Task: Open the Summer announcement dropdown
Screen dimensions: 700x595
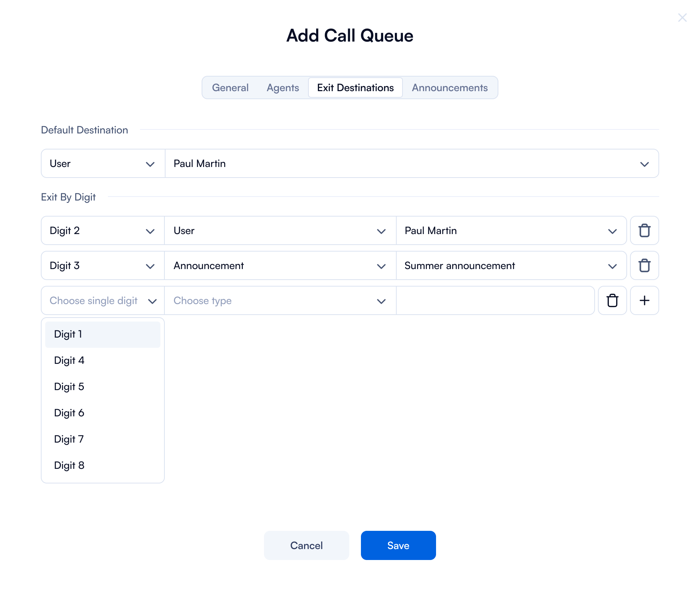Action: (x=511, y=265)
